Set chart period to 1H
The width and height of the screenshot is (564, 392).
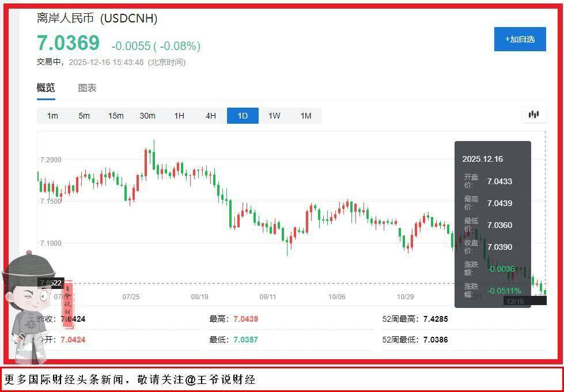(x=179, y=116)
